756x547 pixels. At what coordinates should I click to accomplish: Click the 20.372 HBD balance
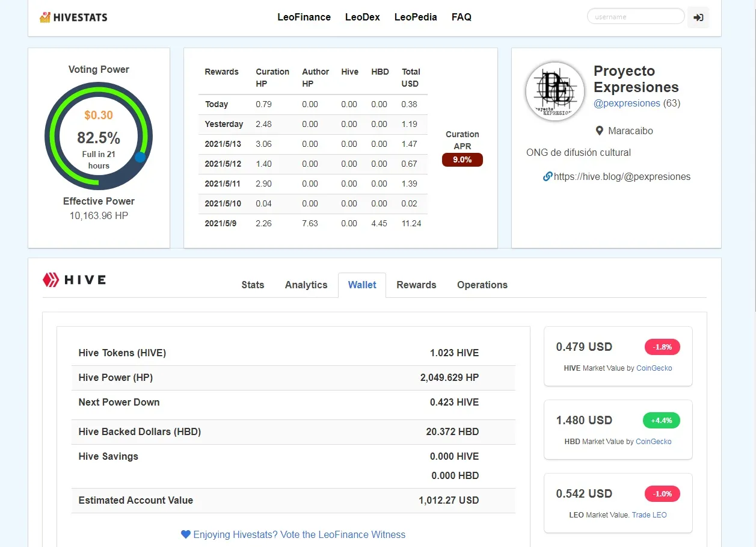[x=452, y=431]
